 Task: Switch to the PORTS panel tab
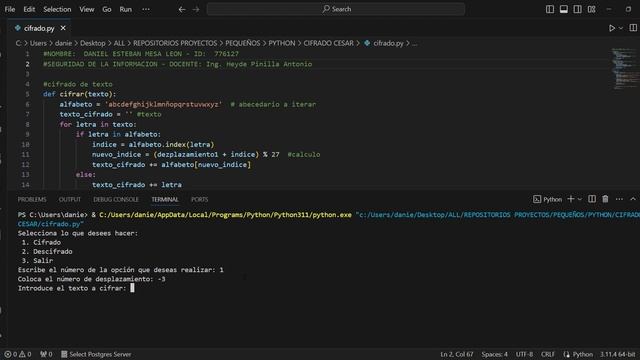click(200, 199)
